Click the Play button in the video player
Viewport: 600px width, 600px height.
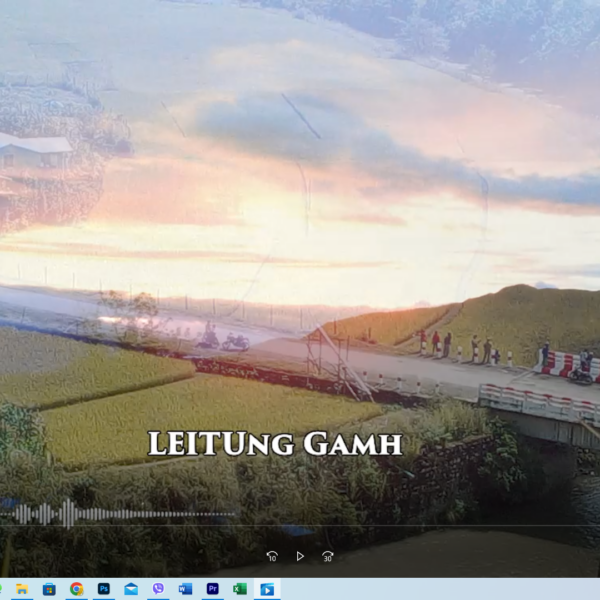[x=300, y=556]
